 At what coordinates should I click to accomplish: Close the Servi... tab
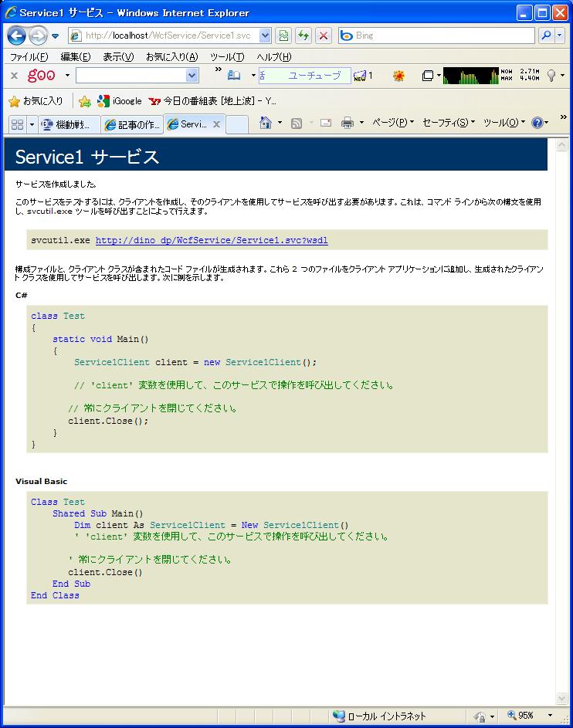tap(217, 124)
